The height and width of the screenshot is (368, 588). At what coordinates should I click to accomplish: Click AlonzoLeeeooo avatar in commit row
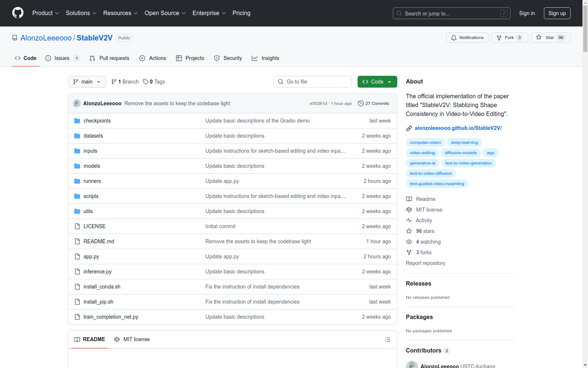click(x=77, y=103)
